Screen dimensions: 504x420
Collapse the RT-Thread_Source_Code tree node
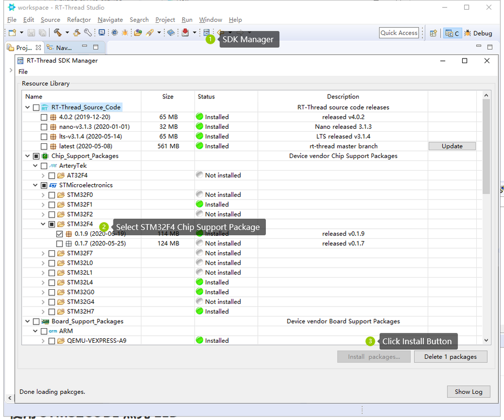coord(28,108)
